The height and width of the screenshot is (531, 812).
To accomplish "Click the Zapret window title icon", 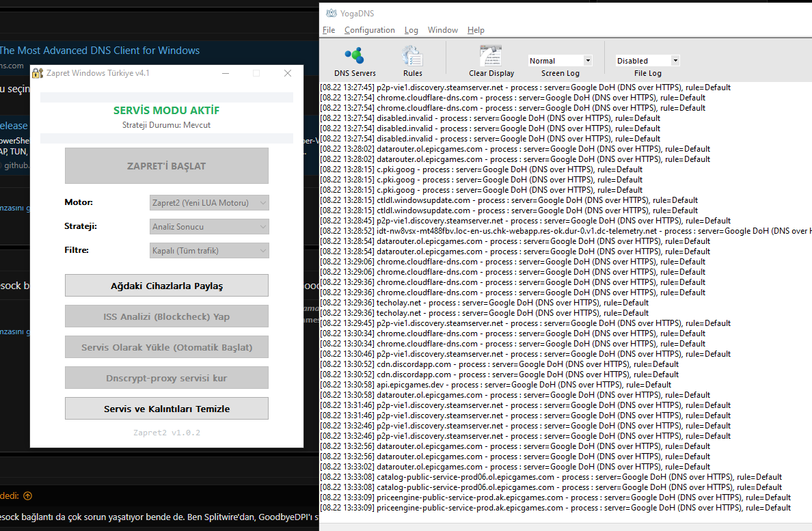I will point(38,73).
